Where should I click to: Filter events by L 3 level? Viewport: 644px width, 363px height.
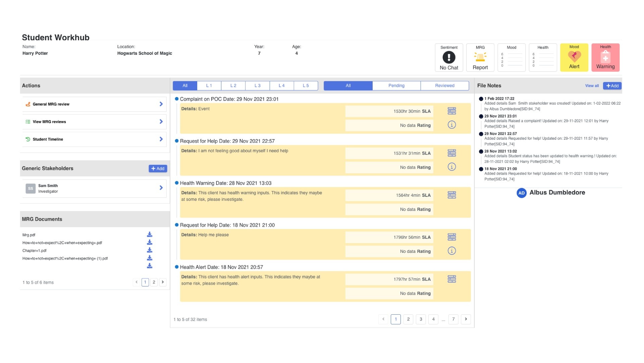257,86
